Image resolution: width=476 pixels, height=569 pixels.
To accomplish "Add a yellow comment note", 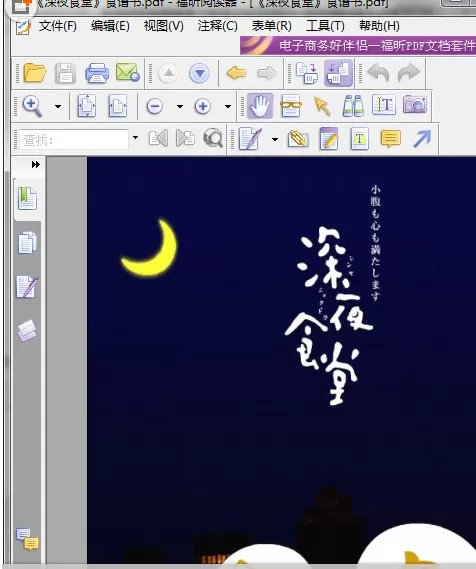I will point(391,139).
